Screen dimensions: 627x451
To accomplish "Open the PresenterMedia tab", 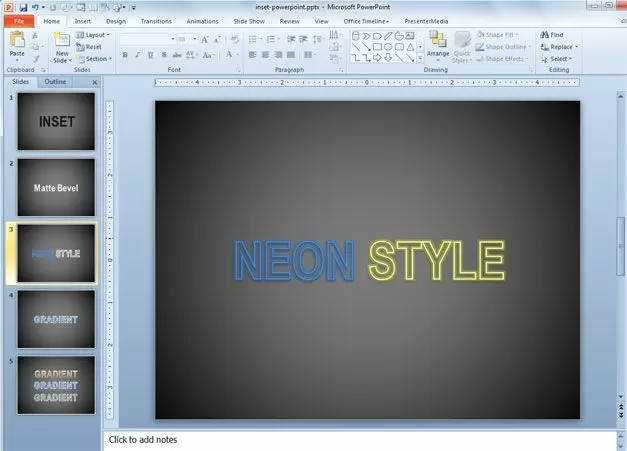I will [x=426, y=21].
